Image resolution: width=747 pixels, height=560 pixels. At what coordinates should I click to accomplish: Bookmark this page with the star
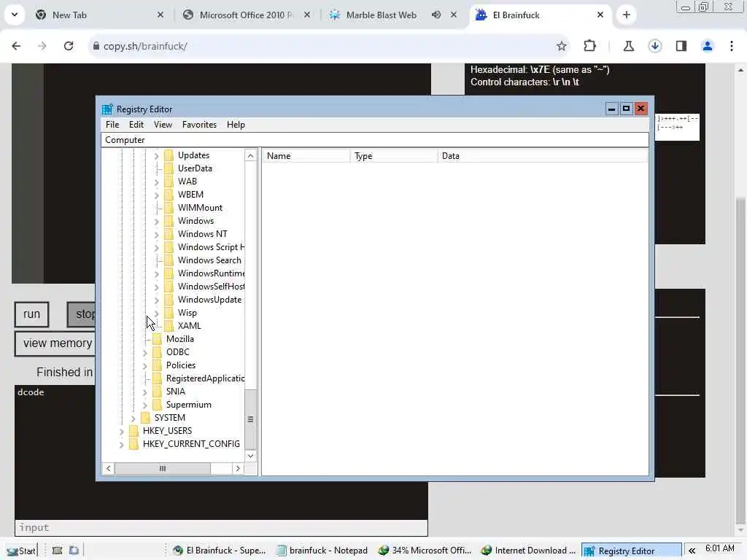(562, 46)
